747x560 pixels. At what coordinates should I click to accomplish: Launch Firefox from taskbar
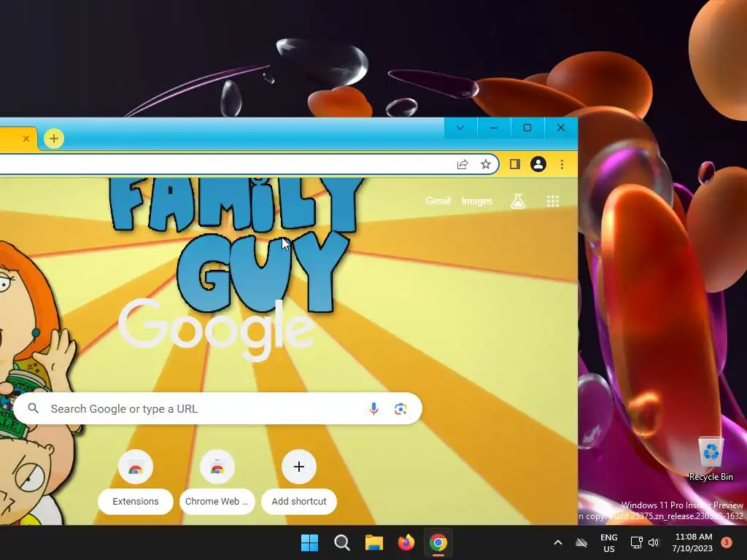(x=406, y=542)
